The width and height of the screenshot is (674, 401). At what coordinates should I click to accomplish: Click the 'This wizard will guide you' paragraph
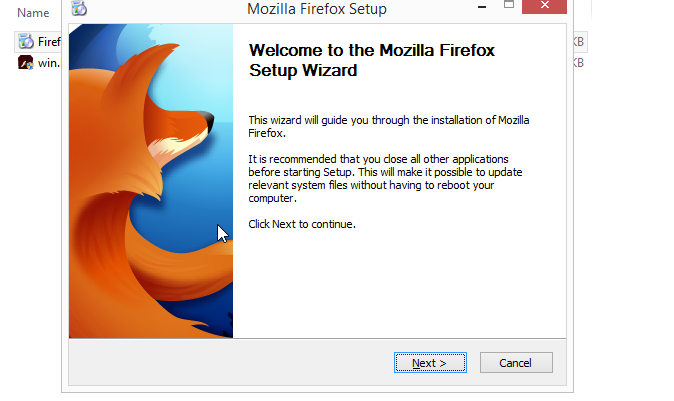(x=389, y=126)
